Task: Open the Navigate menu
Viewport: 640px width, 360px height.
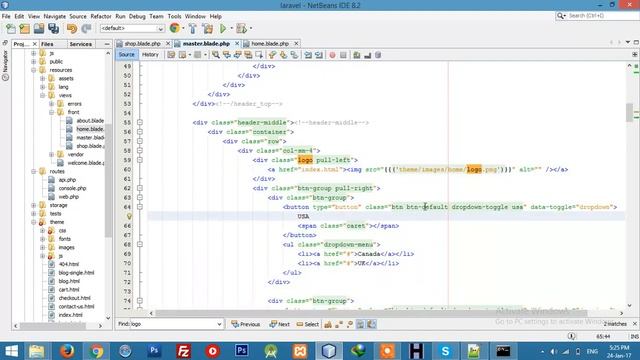Action: click(55, 16)
